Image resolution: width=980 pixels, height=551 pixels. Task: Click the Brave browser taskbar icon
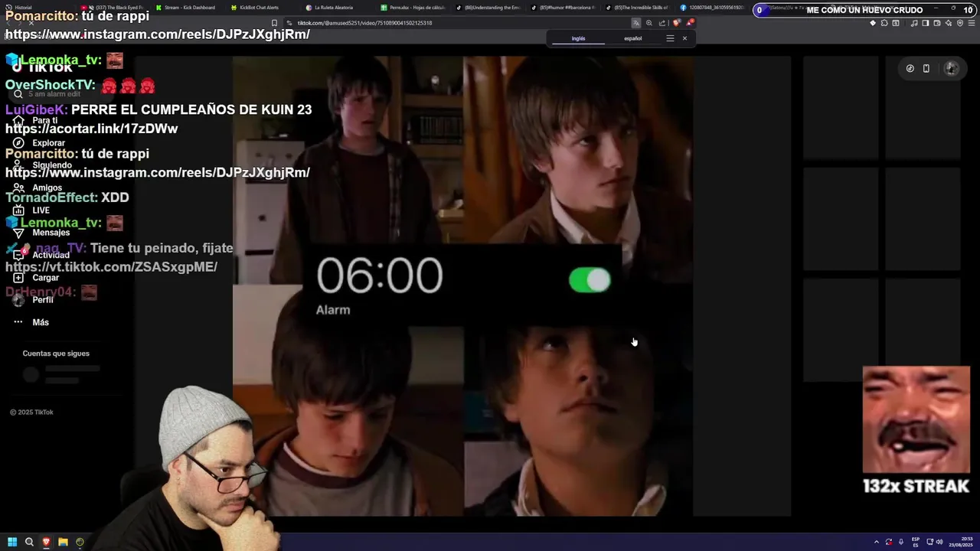click(x=46, y=542)
